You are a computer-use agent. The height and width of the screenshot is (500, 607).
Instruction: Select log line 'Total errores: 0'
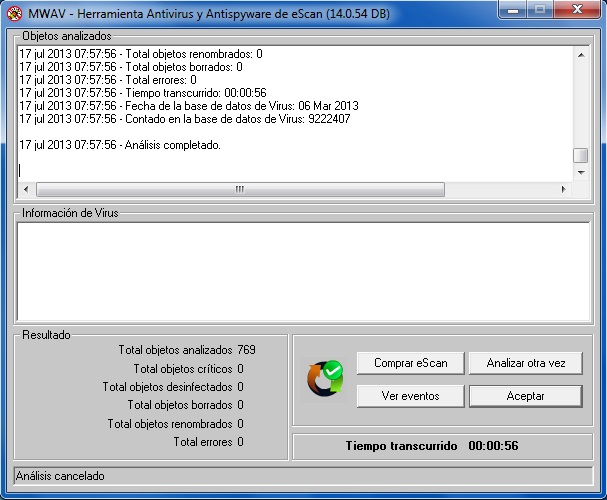pos(108,80)
